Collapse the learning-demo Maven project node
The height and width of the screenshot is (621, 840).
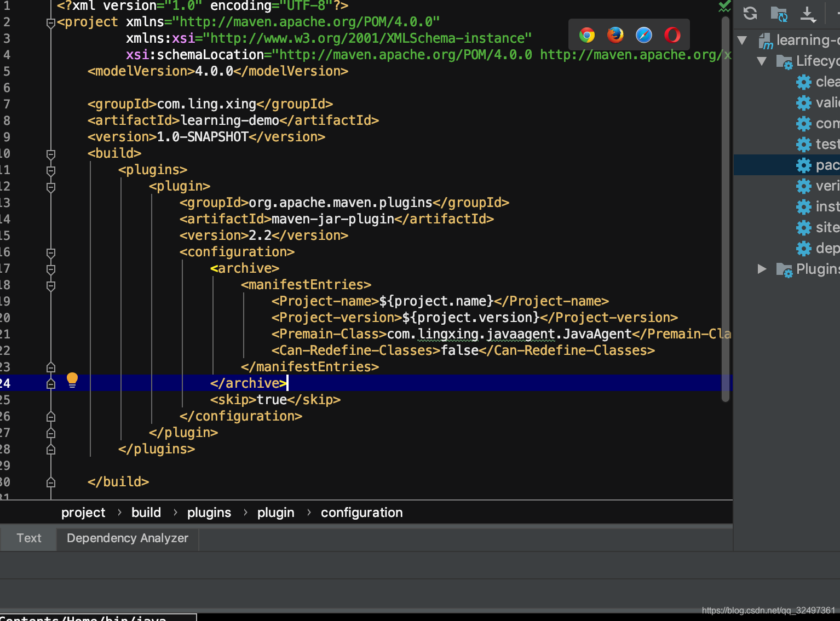click(743, 40)
